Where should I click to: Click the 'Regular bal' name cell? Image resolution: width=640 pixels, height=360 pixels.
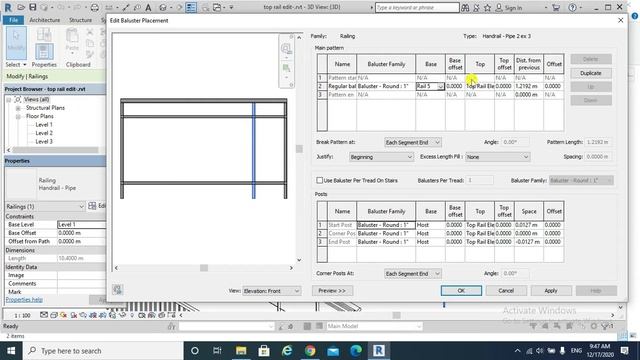[342, 86]
